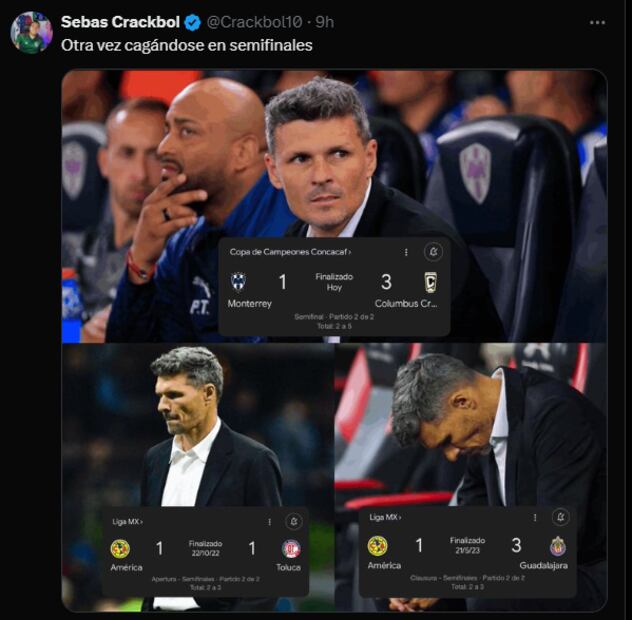Toggle notification bell on América-Guadalajara card
Viewport: 632px width, 620px height.
[x=560, y=517]
